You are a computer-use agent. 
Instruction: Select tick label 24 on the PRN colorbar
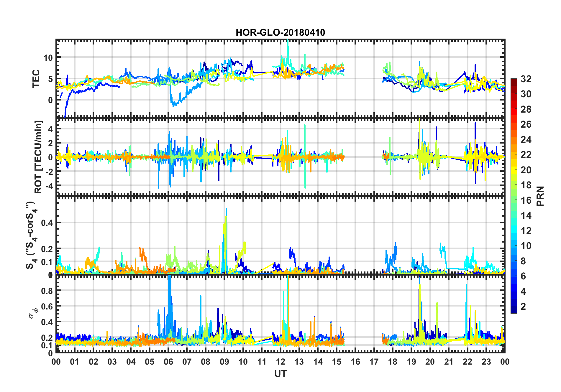pos(526,140)
